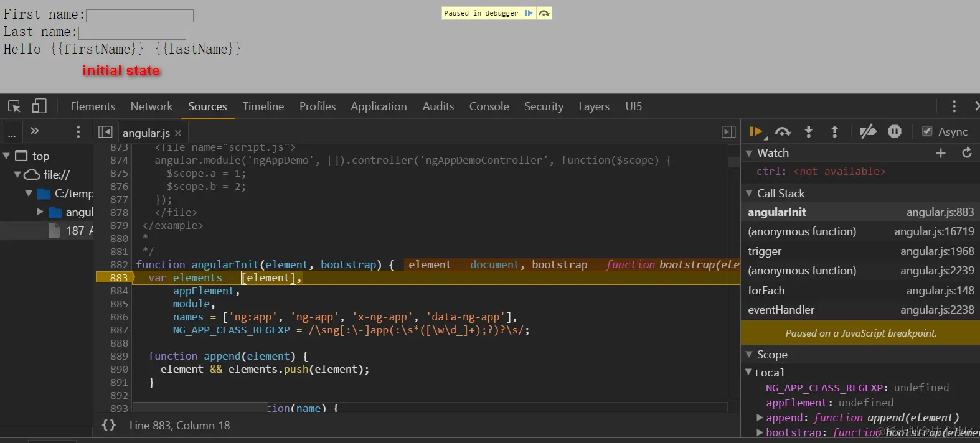Click line number 889 gutter

(x=119, y=356)
